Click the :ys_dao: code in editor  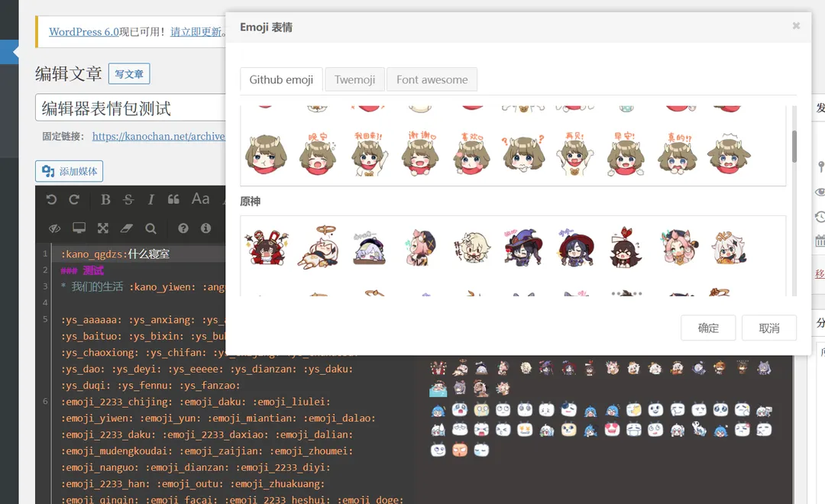coord(83,370)
